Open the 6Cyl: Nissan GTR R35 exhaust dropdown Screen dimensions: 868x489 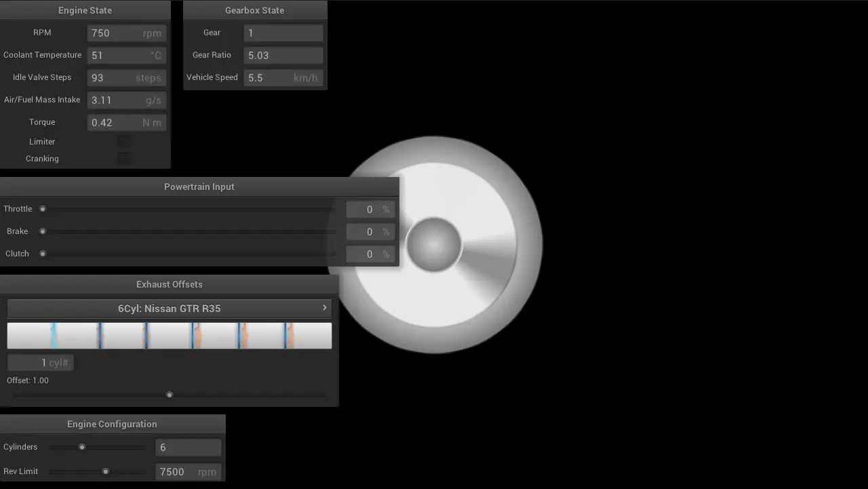pos(169,308)
